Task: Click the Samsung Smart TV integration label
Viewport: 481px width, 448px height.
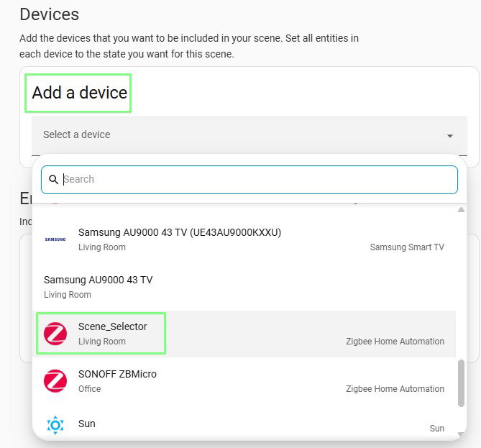Action: pos(407,247)
